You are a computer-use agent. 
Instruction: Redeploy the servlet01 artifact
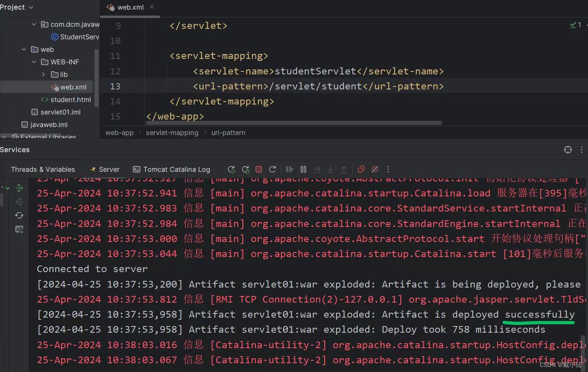(272, 169)
